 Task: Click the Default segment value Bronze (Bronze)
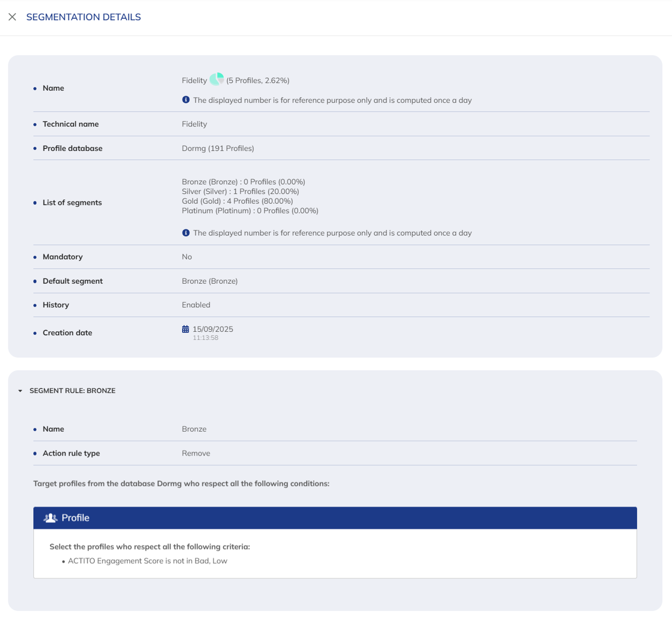pyautogui.click(x=210, y=281)
